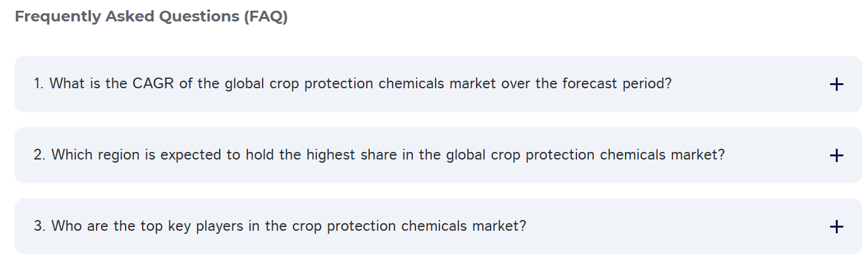Select the 'Which region is expected' question text
Image resolution: width=868 pixels, height=261 pixels.
point(379,155)
